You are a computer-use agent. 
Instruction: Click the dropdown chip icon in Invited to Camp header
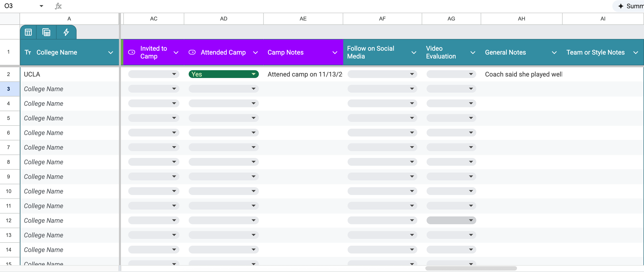(132, 52)
